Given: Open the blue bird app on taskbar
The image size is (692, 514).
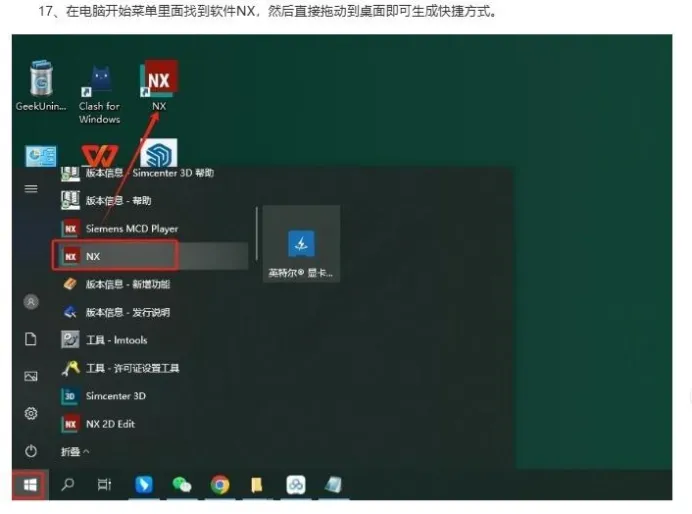Looking at the screenshot, I should (144, 484).
